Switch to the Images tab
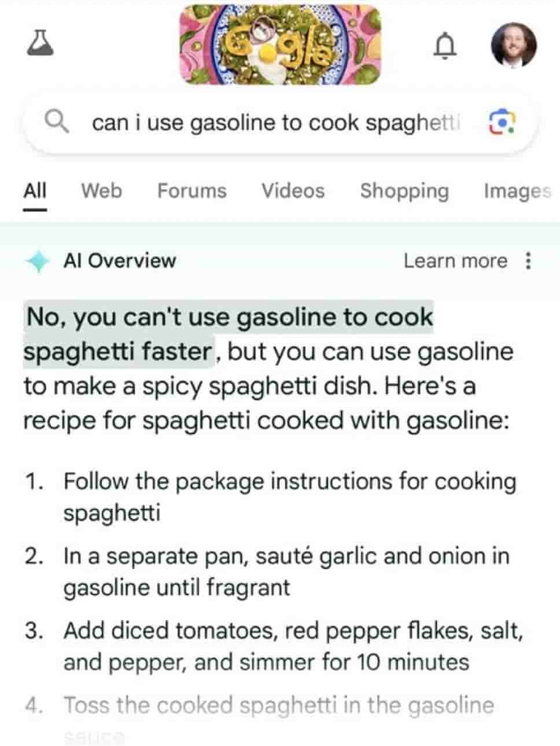 click(517, 191)
